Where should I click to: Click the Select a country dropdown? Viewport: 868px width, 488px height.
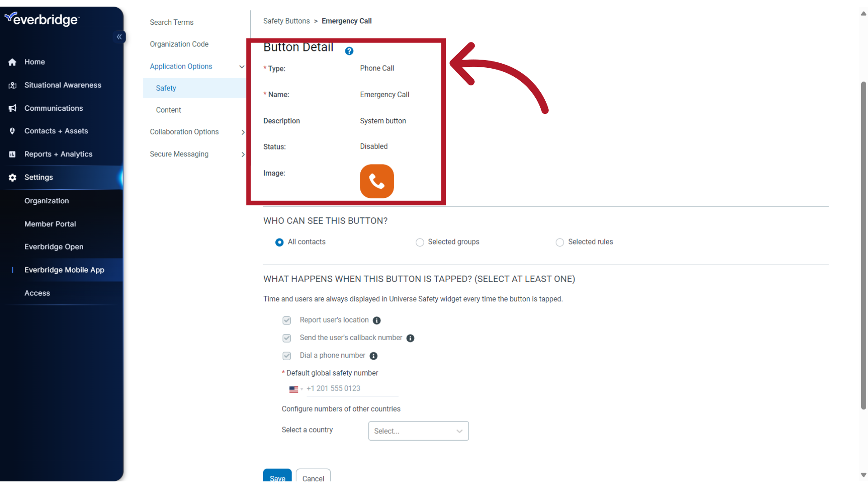coord(418,430)
